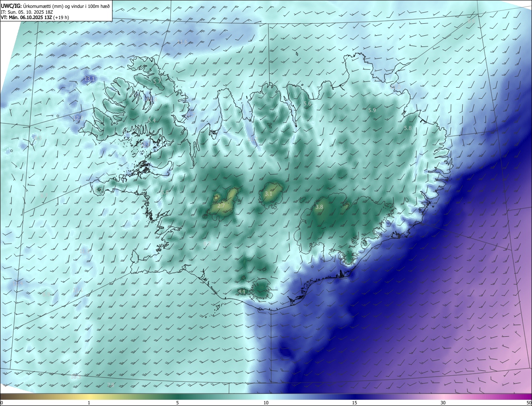Image resolution: width=532 pixels, height=406 pixels.
Task: Click the '10' tick on the color scale
Action: point(266,403)
